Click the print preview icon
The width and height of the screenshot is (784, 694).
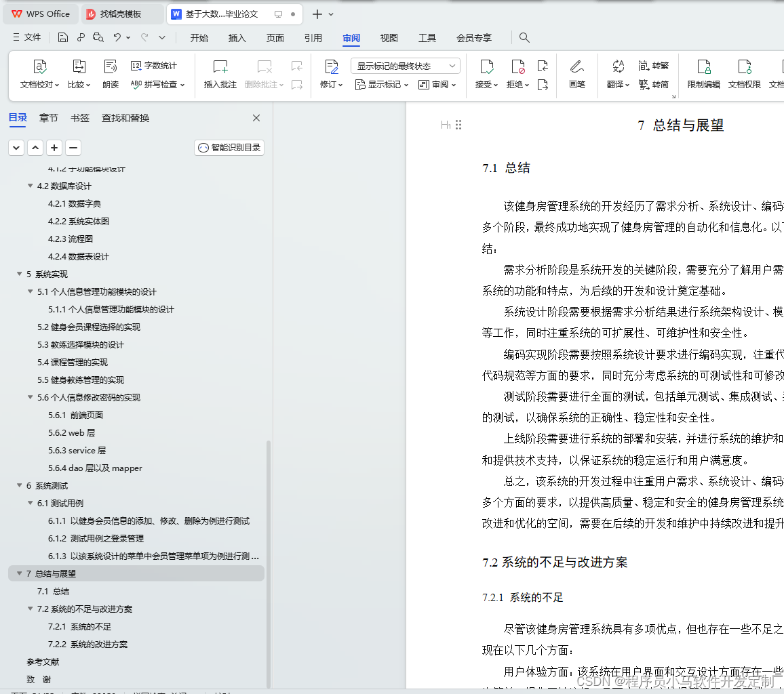tap(98, 37)
